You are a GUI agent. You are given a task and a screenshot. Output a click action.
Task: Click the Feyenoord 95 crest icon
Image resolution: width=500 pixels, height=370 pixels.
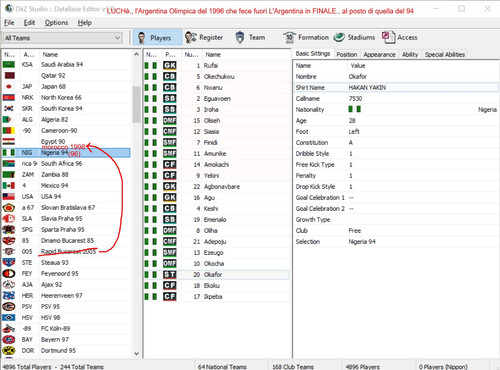9,273
